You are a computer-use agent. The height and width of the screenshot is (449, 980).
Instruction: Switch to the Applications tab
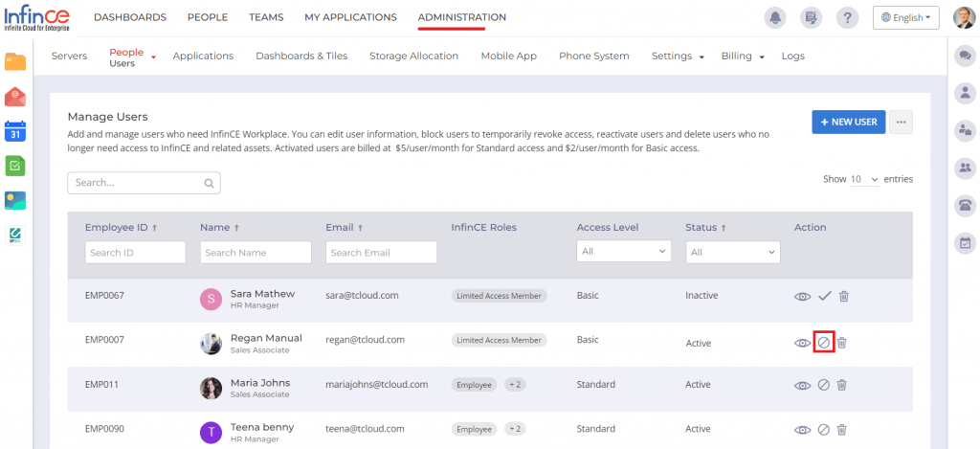[203, 56]
